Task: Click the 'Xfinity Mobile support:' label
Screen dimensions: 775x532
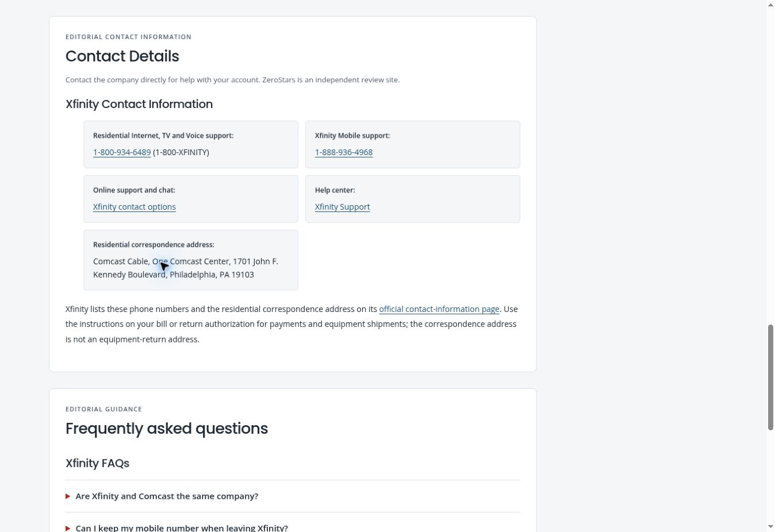Action: coord(352,136)
